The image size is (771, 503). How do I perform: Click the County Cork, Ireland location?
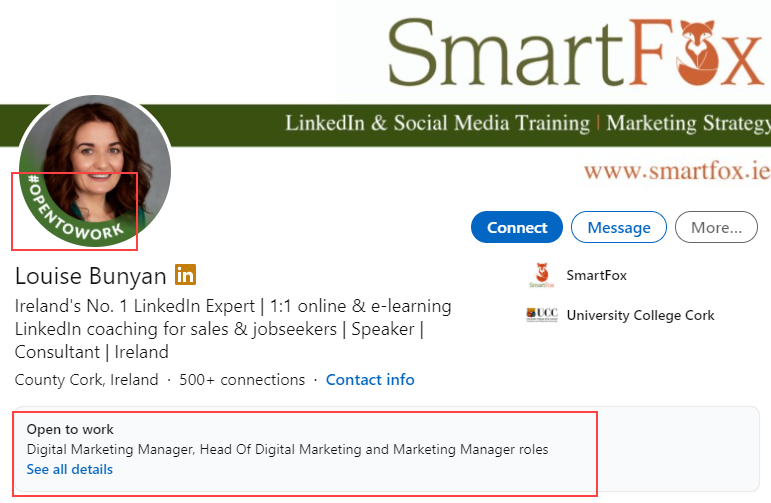pos(86,380)
